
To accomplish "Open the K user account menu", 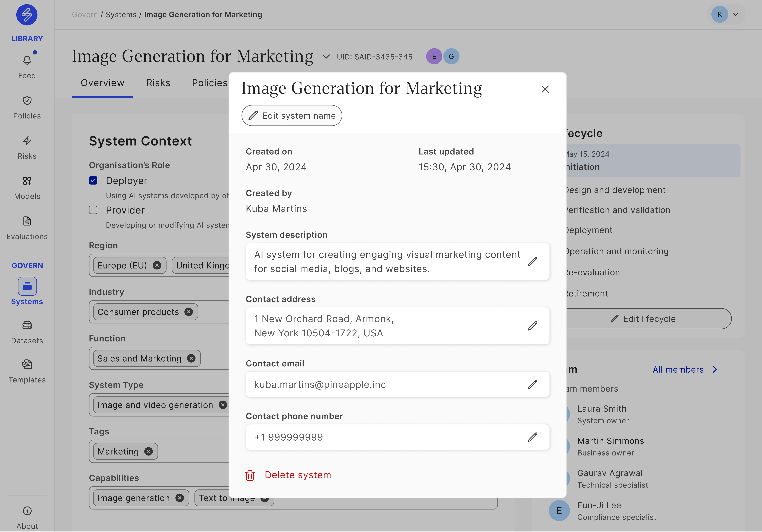I will [x=726, y=14].
